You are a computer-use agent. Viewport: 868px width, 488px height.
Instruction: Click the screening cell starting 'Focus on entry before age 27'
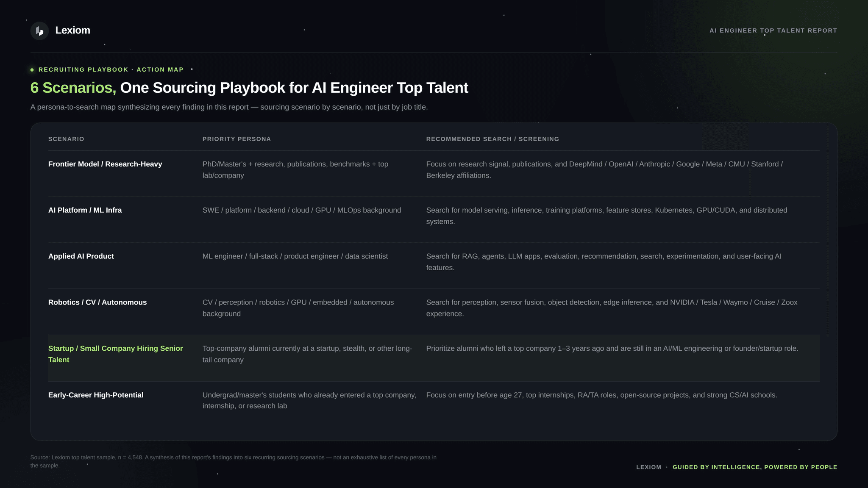pyautogui.click(x=601, y=395)
